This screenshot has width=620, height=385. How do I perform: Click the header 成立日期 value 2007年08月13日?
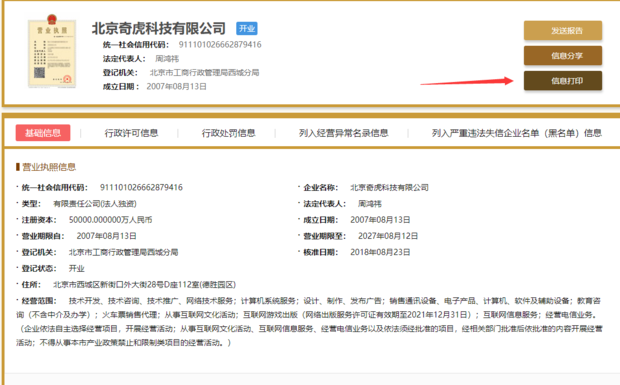point(176,87)
